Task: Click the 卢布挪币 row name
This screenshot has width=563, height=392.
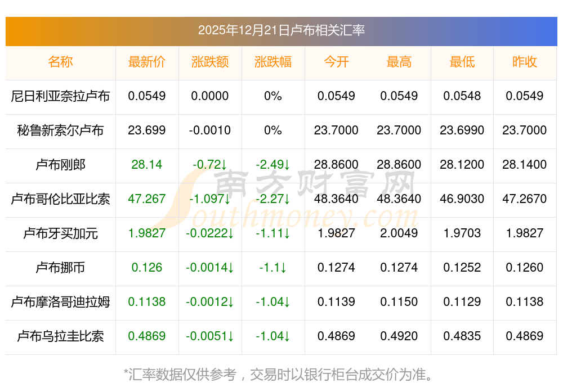Action: point(60,268)
